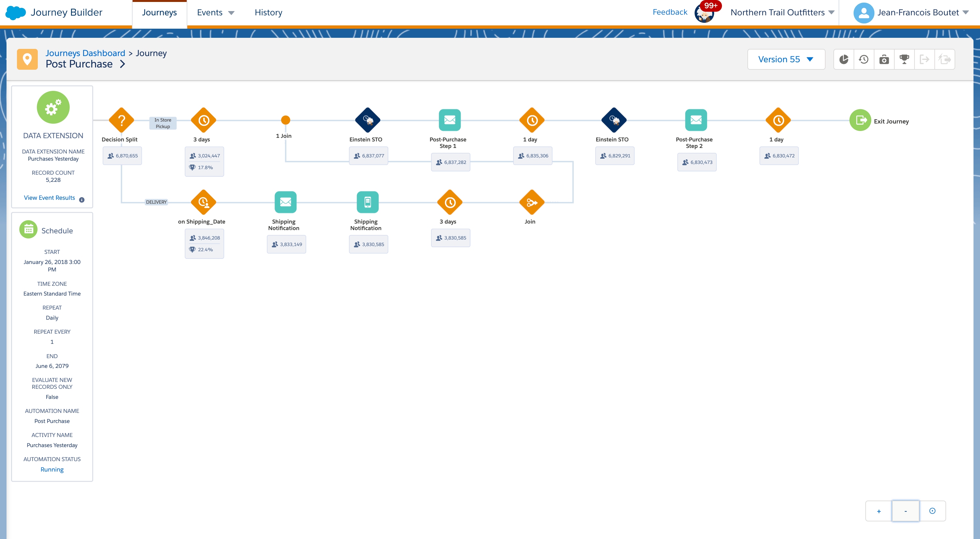Image resolution: width=980 pixels, height=539 pixels.
Task: Click the on Shipping_Date wait icon
Action: [204, 202]
